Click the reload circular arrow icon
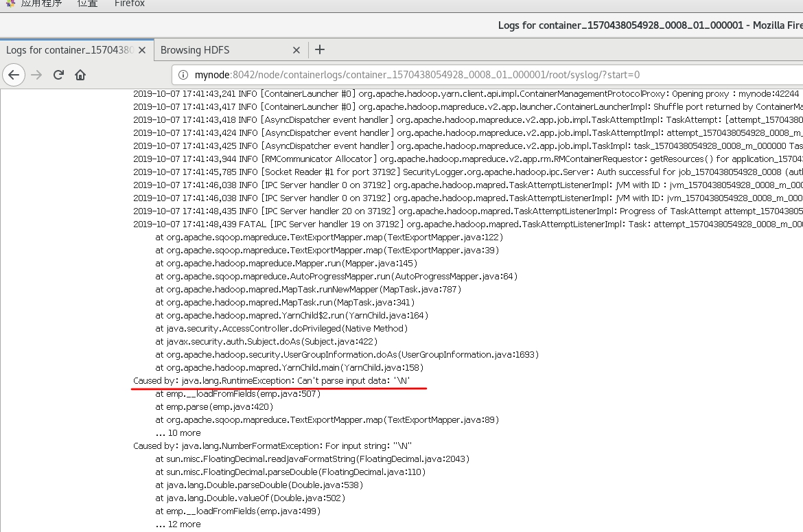Screen dimensions: 803x532 tap(58, 75)
